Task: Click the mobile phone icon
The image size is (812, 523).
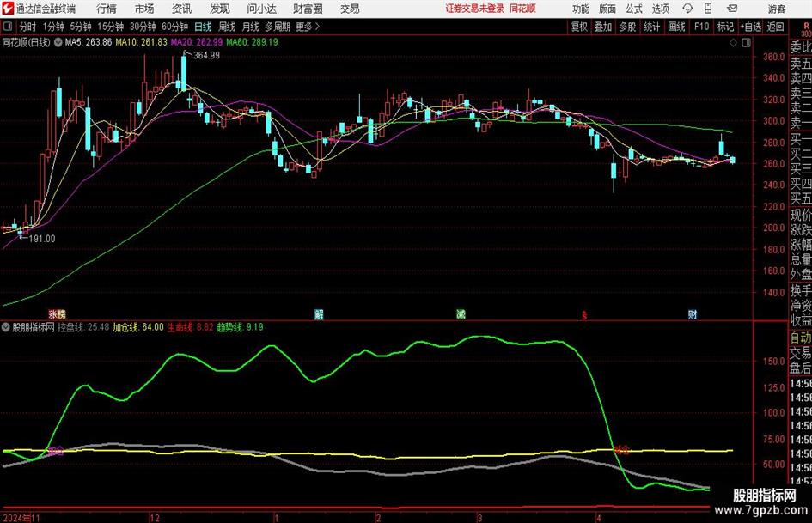Action: coord(708,9)
